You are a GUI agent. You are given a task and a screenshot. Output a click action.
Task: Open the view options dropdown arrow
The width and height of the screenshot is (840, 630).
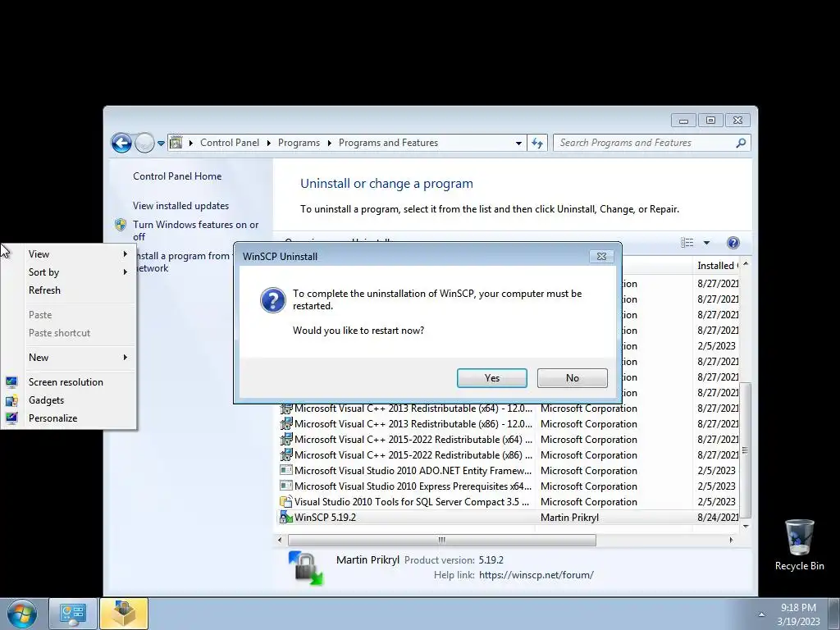click(706, 243)
